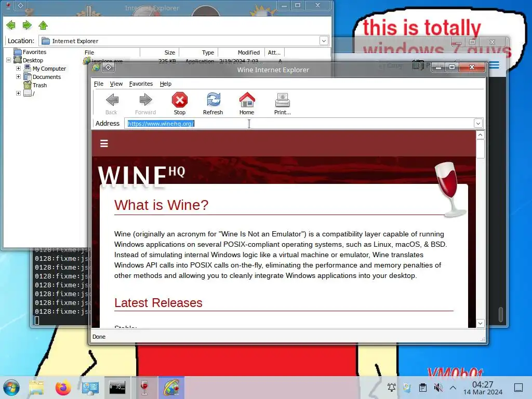Refresh the WineHQ page

coord(213,104)
